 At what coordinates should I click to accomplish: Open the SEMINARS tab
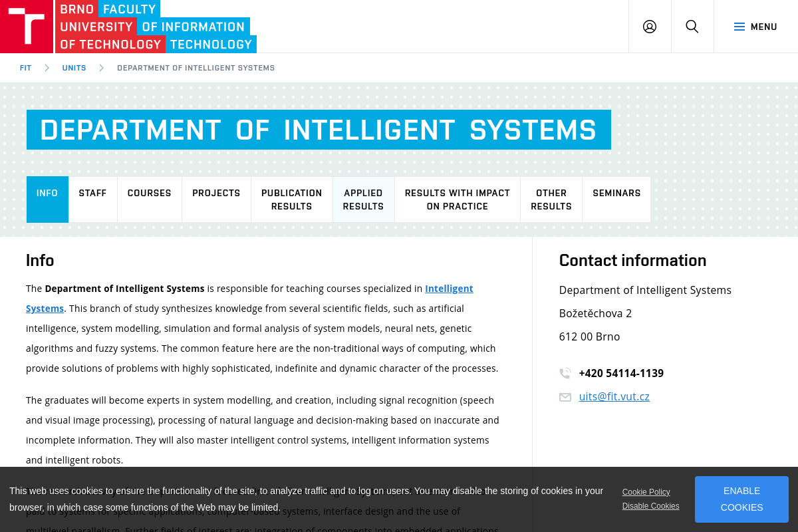pos(616,194)
